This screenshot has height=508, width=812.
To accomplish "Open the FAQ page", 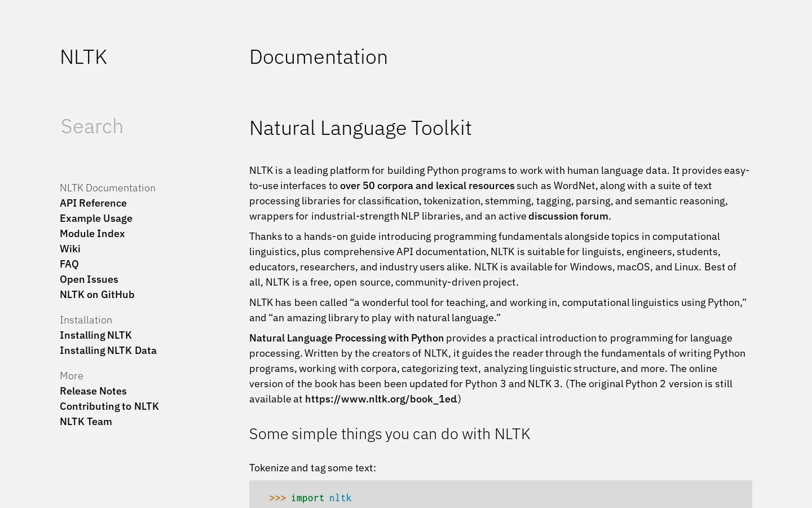I will (69, 264).
